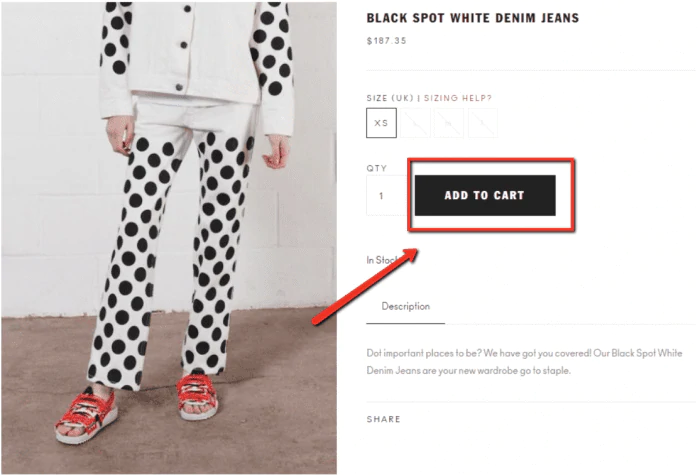This screenshot has height=475, width=700.
Task: Select the $187.35 price text
Action: 386,41
